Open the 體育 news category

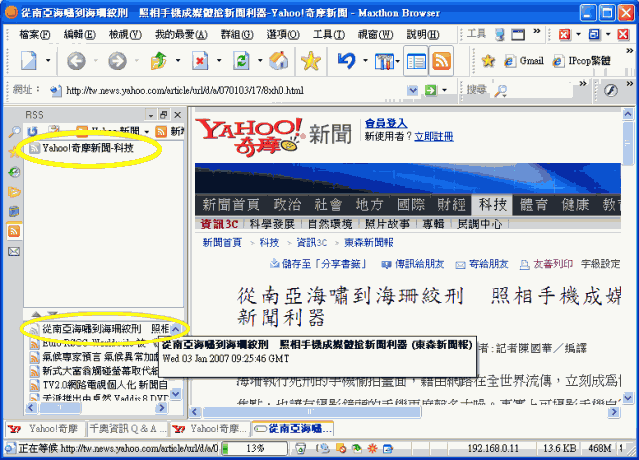533,205
